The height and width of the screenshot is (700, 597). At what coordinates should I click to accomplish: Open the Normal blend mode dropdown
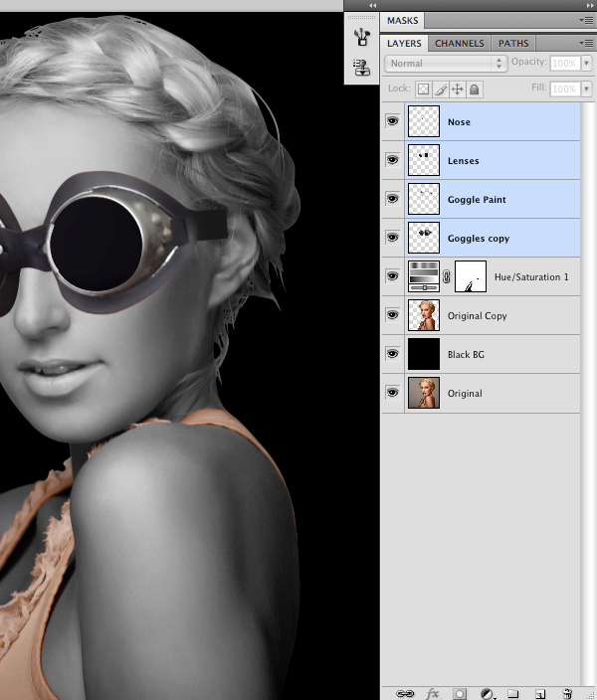tap(446, 64)
